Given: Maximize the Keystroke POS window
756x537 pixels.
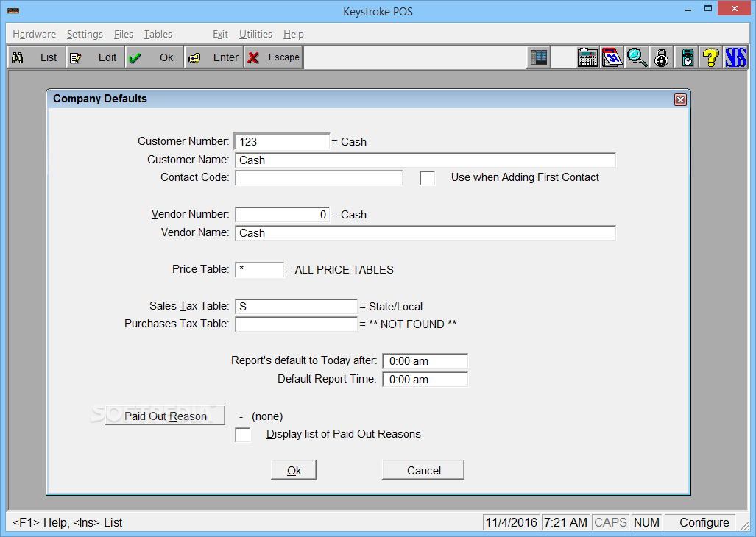Looking at the screenshot, I should pos(708,9).
